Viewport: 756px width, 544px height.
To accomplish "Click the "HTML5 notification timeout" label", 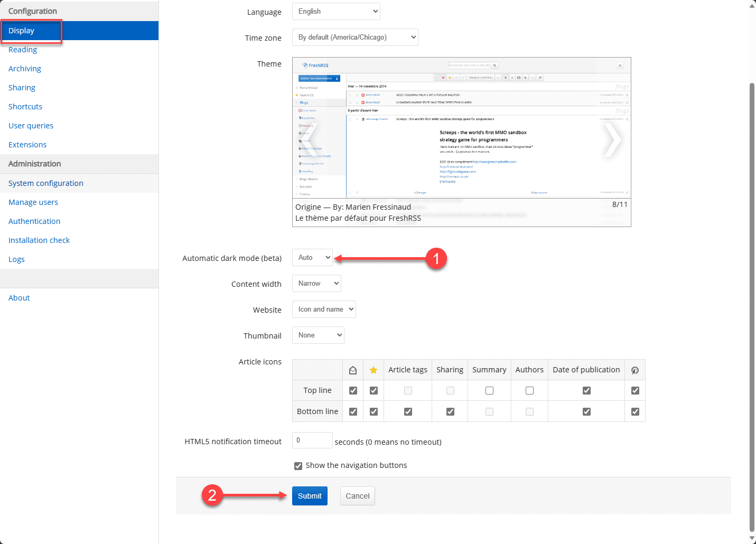I will pyautogui.click(x=233, y=442).
